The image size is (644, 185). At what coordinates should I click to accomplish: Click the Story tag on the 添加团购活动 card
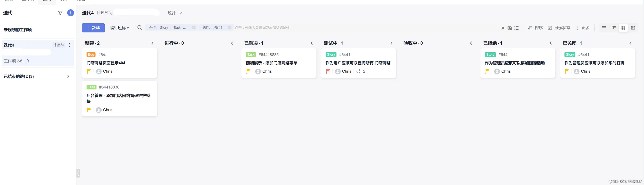(490, 55)
